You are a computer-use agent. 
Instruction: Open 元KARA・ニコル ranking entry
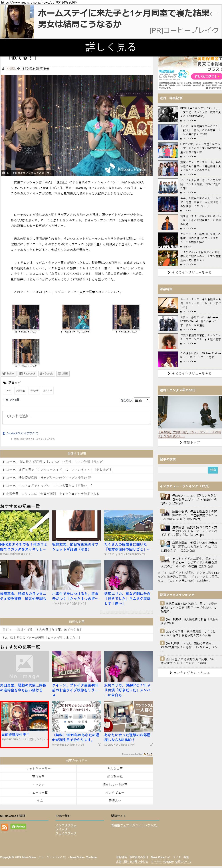(x=190, y=499)
